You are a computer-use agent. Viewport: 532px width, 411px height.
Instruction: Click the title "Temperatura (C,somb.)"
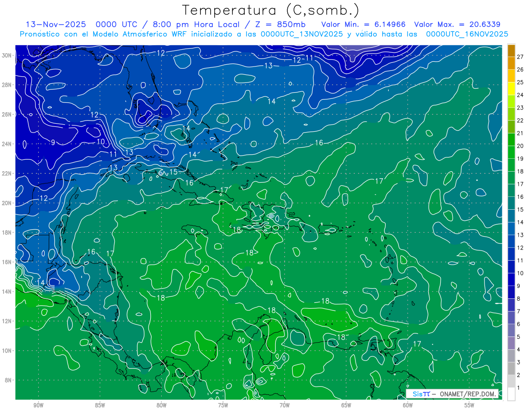coord(271,11)
